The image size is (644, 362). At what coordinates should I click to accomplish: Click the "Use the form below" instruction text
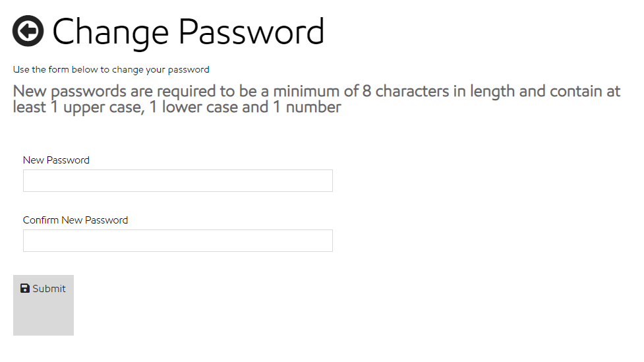tap(111, 69)
